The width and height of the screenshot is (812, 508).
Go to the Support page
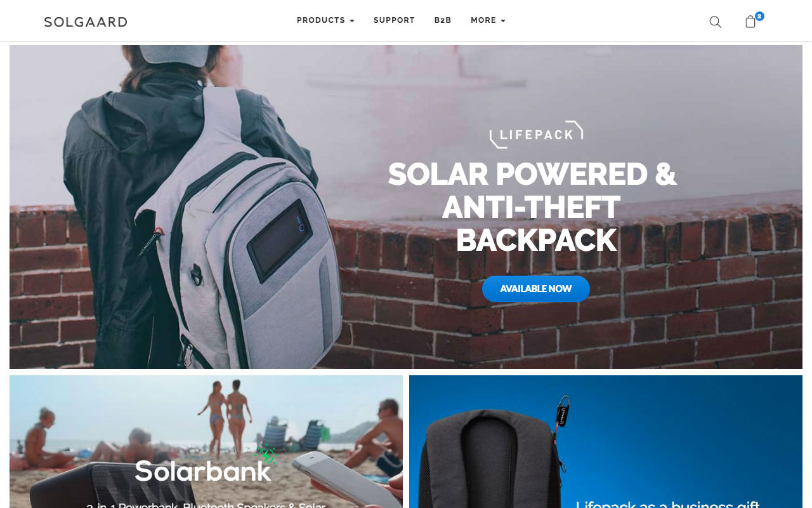tap(394, 20)
